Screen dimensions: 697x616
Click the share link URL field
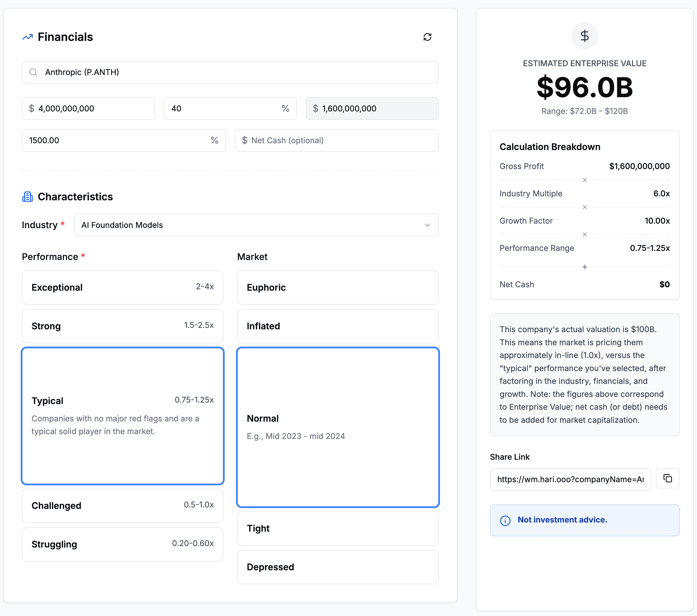(570, 479)
